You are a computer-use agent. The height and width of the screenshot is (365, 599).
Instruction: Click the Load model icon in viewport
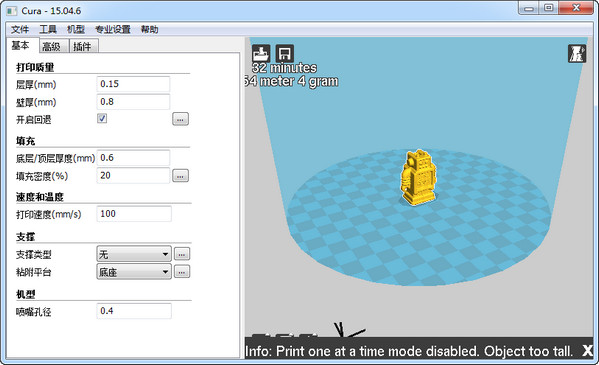pos(261,53)
